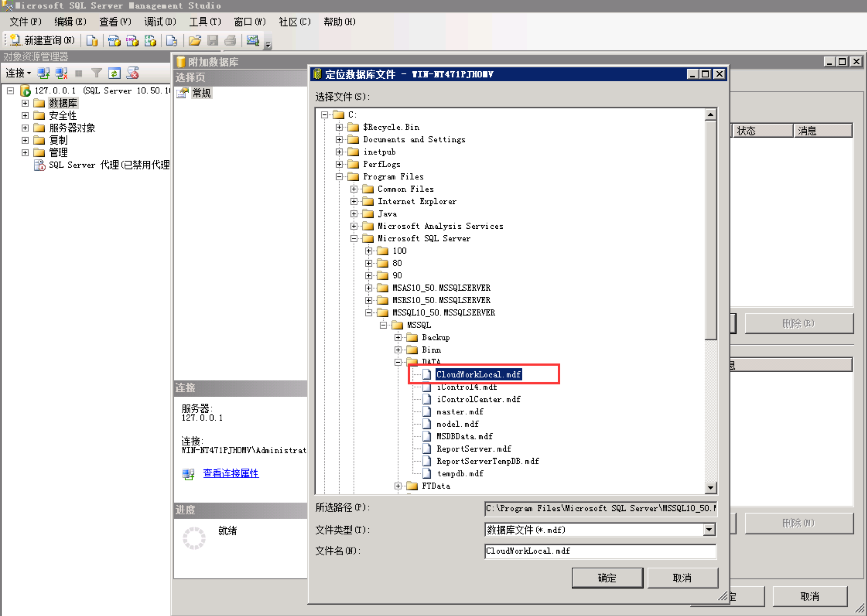Select MSDBData.mdf file
This screenshot has height=616, width=867.
click(x=465, y=436)
